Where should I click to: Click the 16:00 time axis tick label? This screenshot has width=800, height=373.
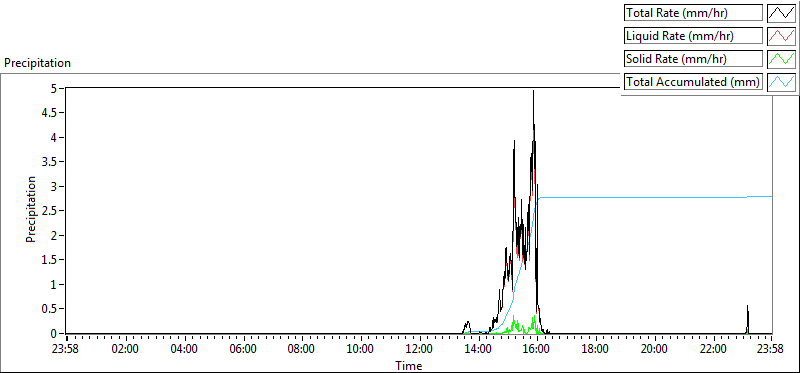(537, 350)
